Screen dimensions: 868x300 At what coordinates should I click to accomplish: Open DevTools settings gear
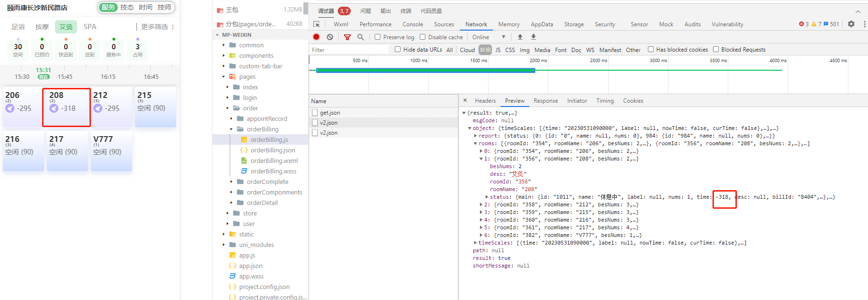point(851,24)
